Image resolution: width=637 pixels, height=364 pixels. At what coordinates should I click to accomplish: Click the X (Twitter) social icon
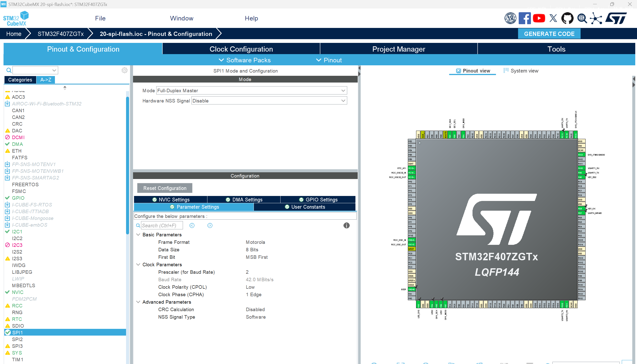pyautogui.click(x=553, y=18)
